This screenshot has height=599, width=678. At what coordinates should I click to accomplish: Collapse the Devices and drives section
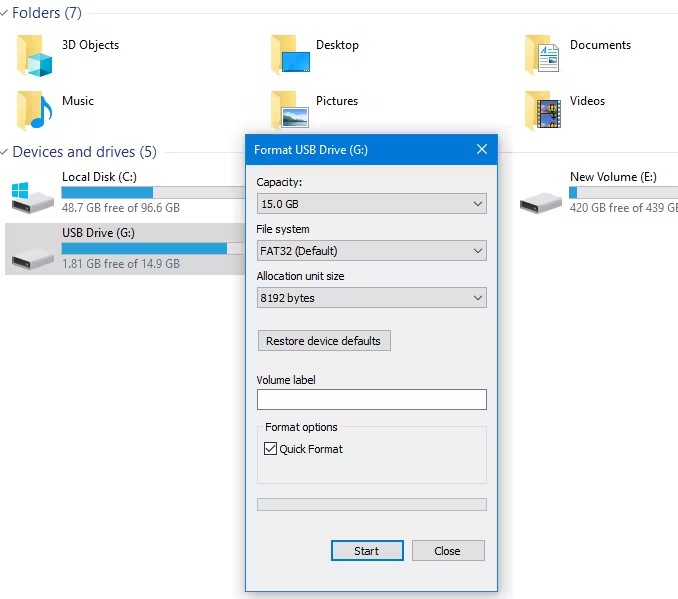pos(4,152)
